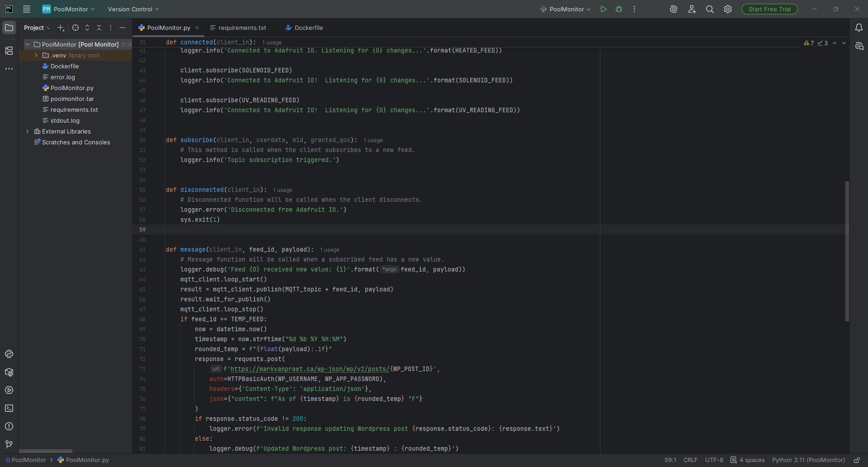Click the editor vertical scrollbar
This screenshot has width=868, height=467.
point(847,251)
